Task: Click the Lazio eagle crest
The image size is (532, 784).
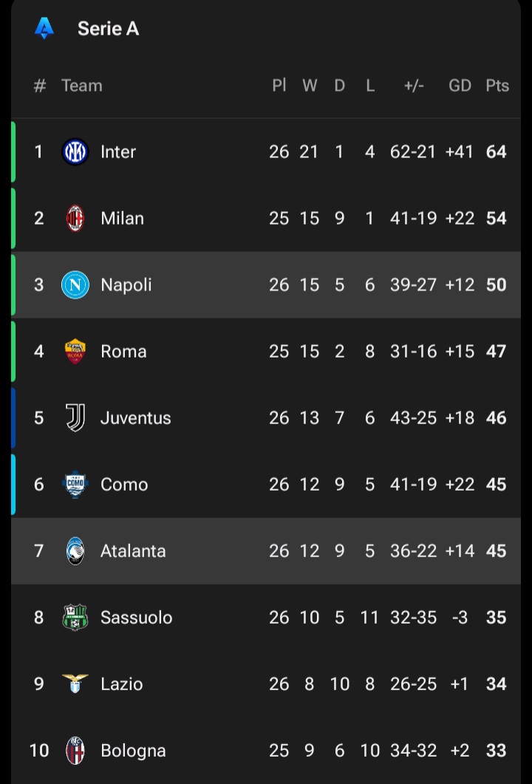Action: pyautogui.click(x=75, y=683)
